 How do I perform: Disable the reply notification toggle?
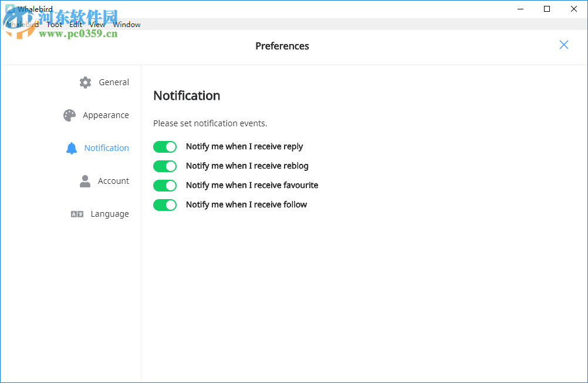click(165, 147)
